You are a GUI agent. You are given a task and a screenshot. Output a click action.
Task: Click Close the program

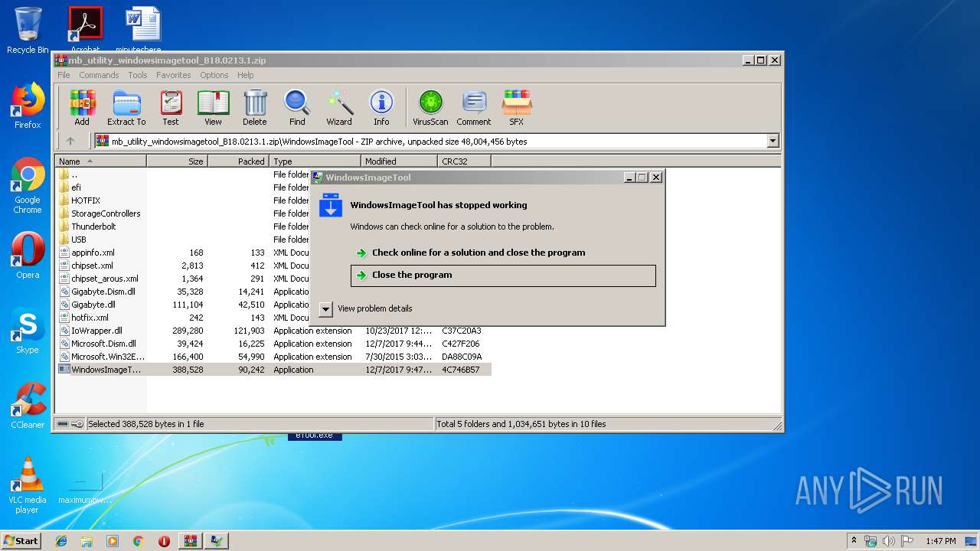503,275
